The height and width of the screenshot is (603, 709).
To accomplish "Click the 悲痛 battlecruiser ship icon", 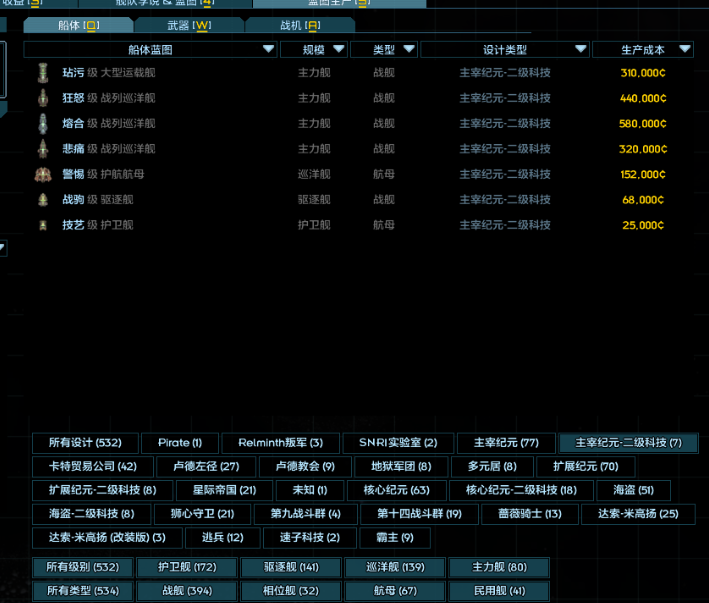I will click(x=43, y=149).
